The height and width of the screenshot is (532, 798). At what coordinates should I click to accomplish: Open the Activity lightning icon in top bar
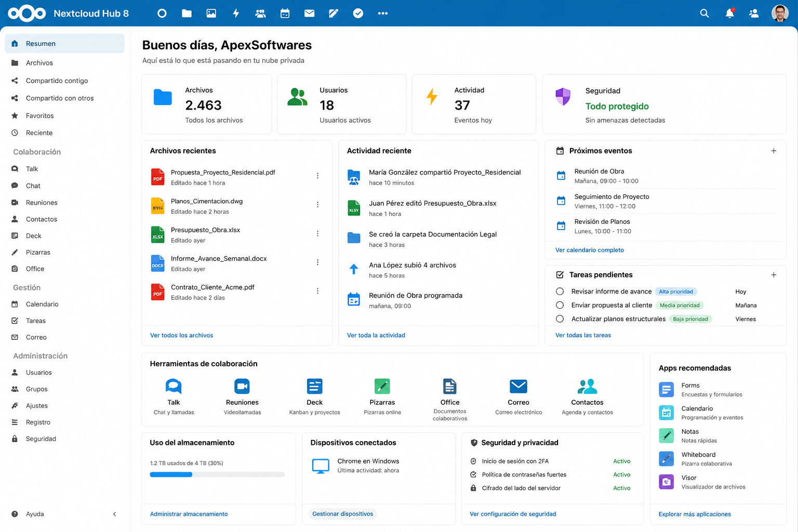point(236,14)
